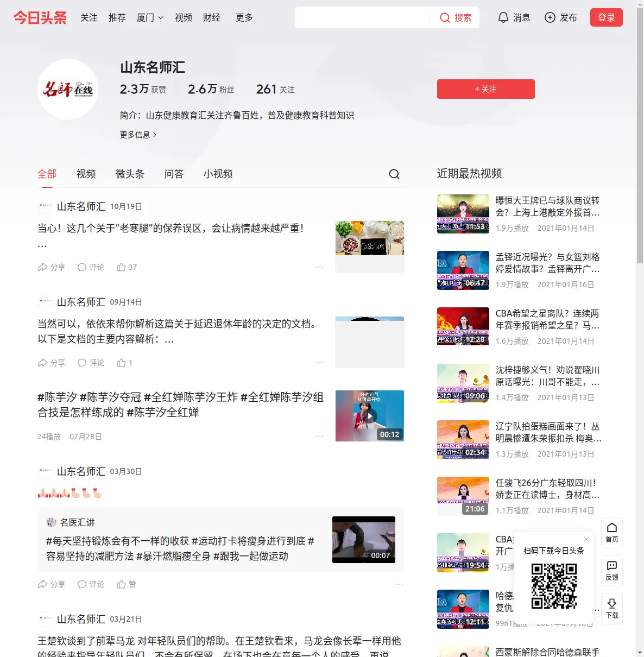Share the 延迟退休年龄 post
Image resolution: width=644 pixels, height=657 pixels.
point(52,363)
